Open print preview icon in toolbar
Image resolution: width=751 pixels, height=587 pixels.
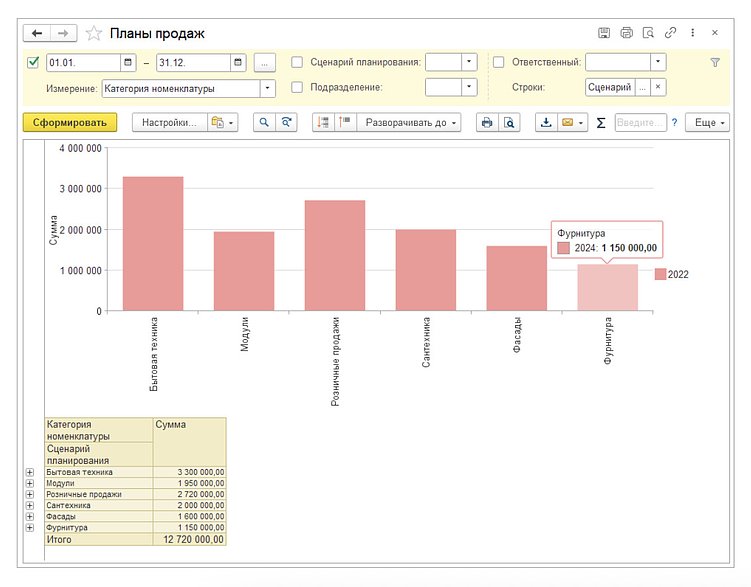point(509,123)
